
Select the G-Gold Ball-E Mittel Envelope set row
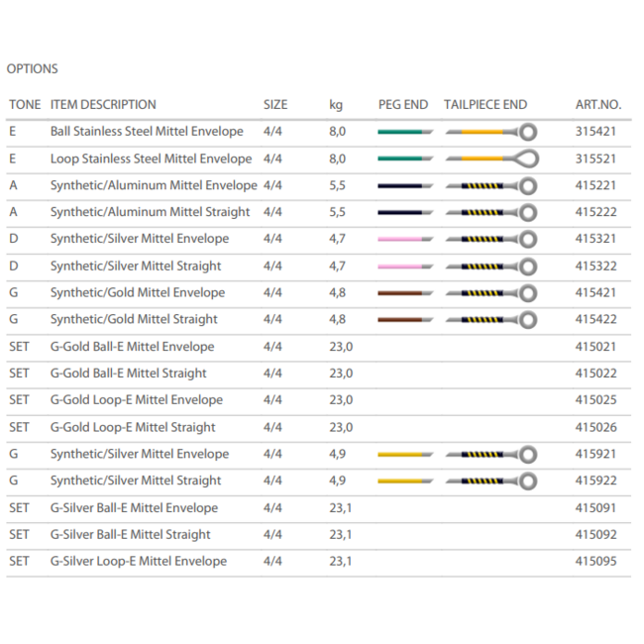pos(132,347)
